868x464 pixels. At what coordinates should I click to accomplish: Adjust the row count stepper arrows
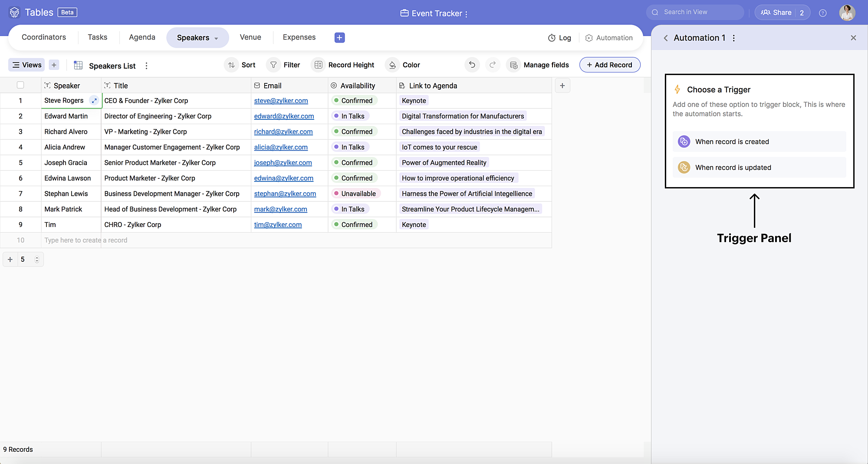(37, 260)
